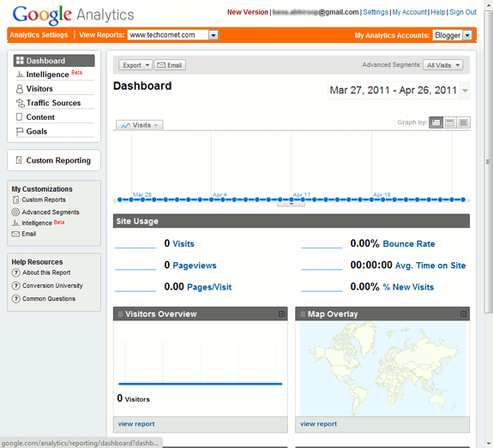
Task: Click the Advanced Segments target icon
Action: point(15,212)
